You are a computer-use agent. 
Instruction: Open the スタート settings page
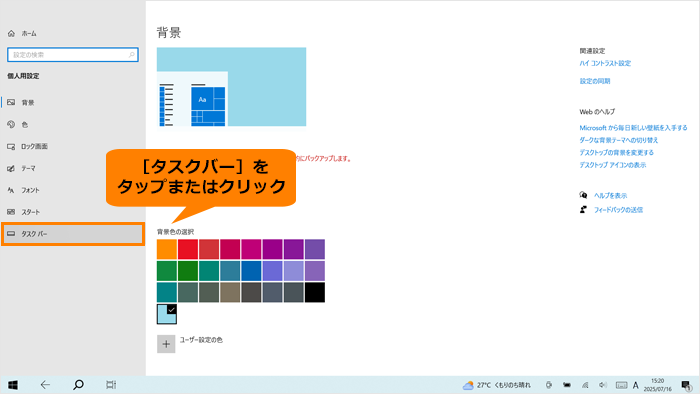pos(73,212)
